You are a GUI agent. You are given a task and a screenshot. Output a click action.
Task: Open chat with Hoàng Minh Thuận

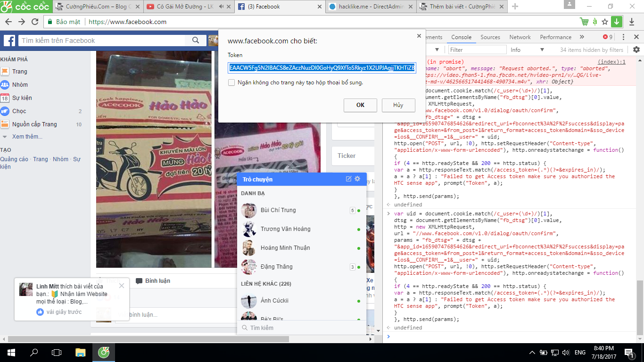click(301, 248)
